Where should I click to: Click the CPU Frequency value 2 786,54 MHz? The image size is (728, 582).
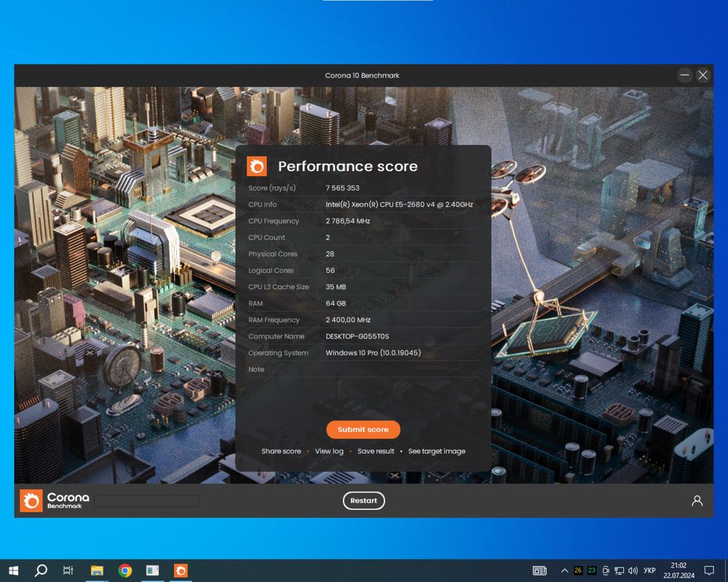(348, 221)
